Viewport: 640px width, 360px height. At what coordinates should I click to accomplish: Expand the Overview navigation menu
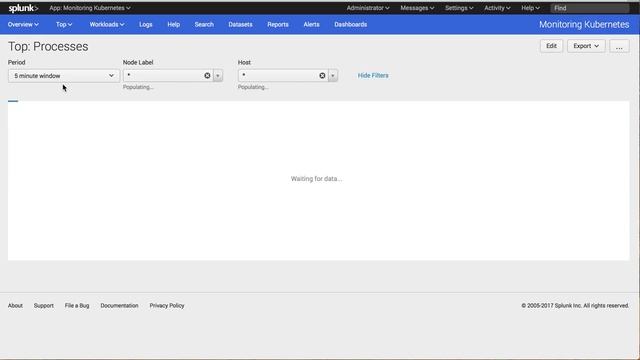tap(23, 24)
